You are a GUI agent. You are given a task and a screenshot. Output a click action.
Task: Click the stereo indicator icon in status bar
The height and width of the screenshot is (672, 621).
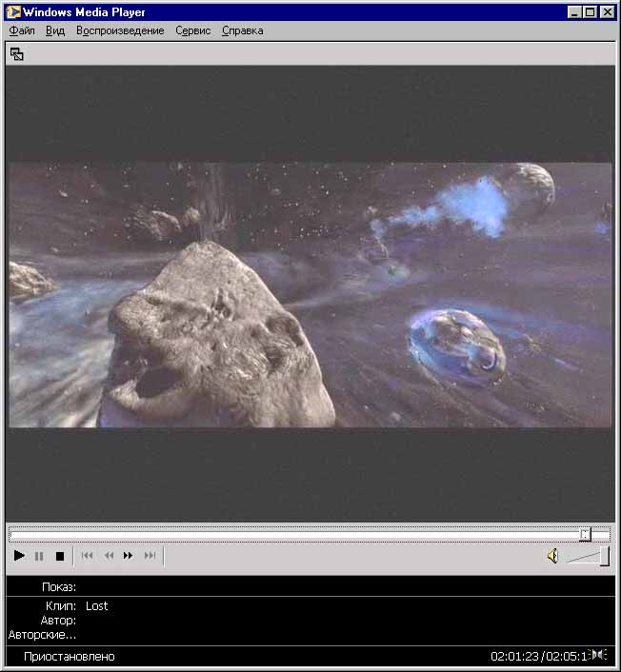coord(599,655)
